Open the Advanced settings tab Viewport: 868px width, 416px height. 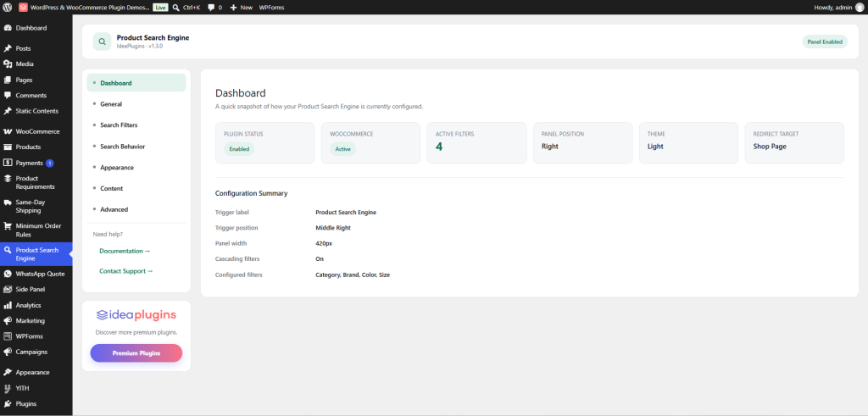pyautogui.click(x=136, y=209)
